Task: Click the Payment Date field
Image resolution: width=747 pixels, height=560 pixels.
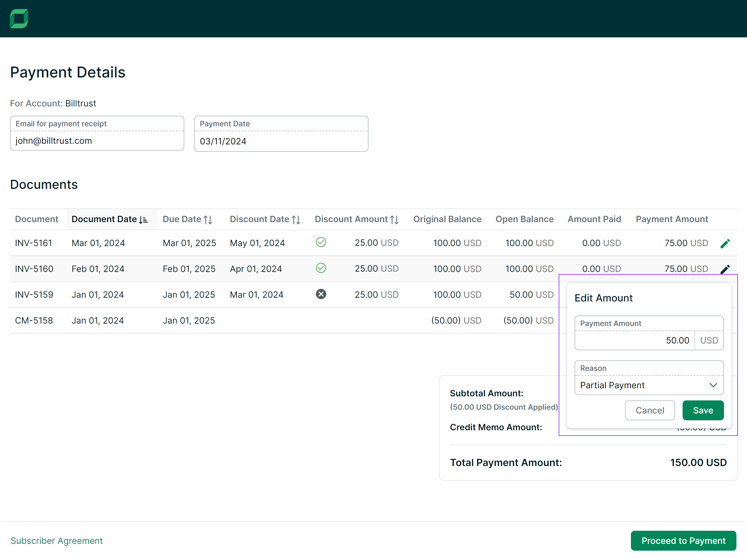Action: [281, 141]
